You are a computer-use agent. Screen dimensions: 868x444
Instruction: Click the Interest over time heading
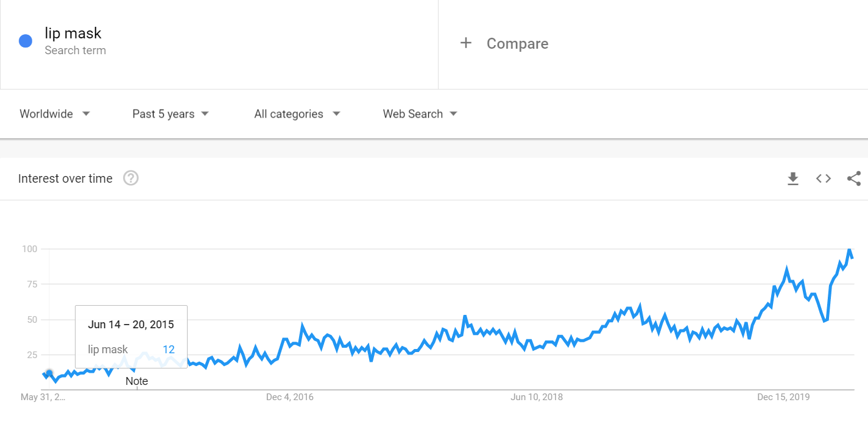[x=65, y=178]
